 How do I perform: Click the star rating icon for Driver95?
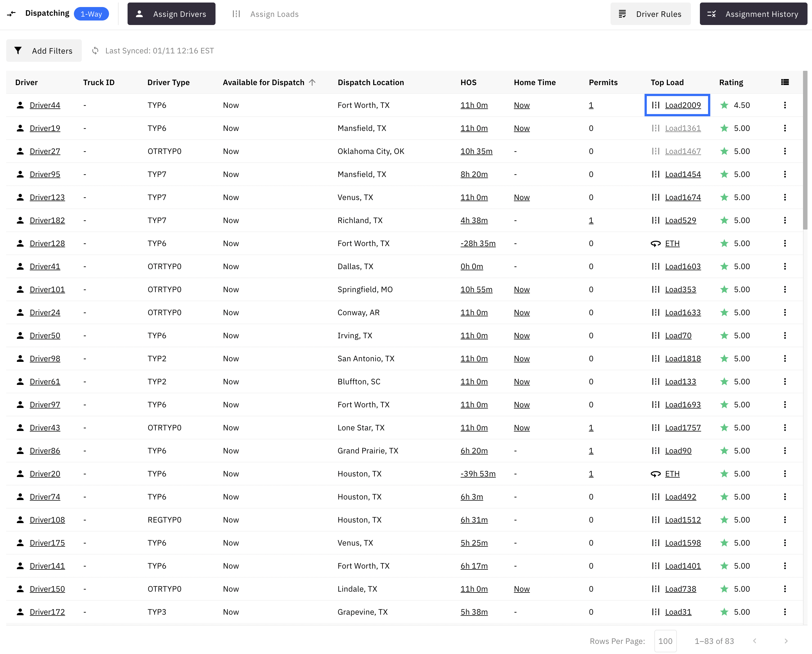724,174
